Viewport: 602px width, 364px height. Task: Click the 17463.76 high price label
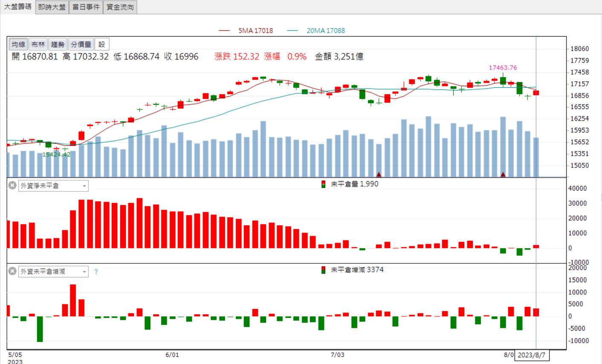pyautogui.click(x=503, y=67)
